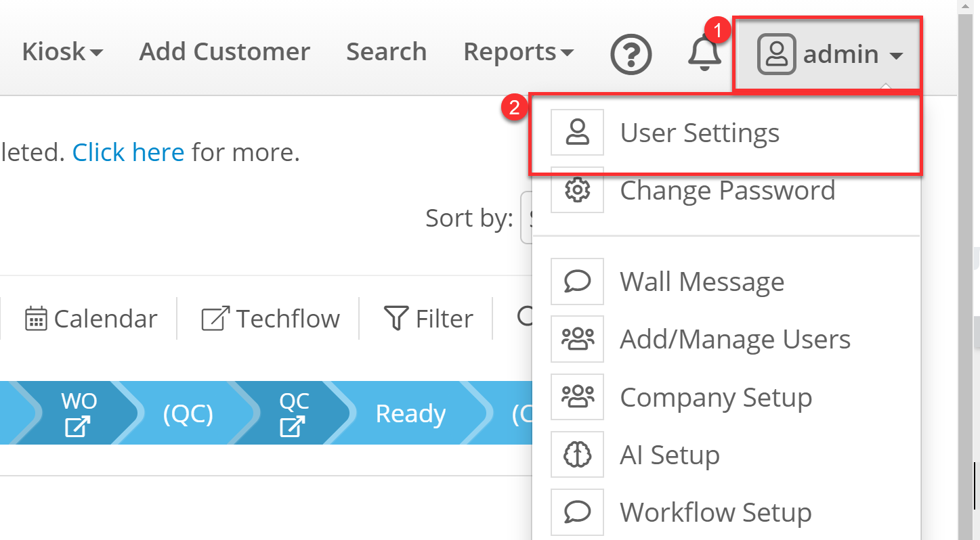
Task: Select the Ready workflow stage
Action: coord(410,414)
